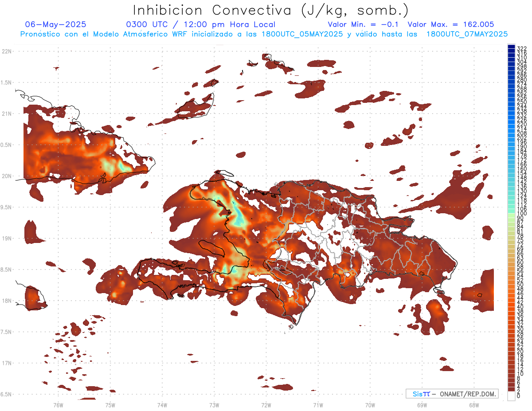Click the title 'Inhibicion Convectiva (J/kg, somb.)'
This screenshot has height=411, width=532.
pos(270,10)
